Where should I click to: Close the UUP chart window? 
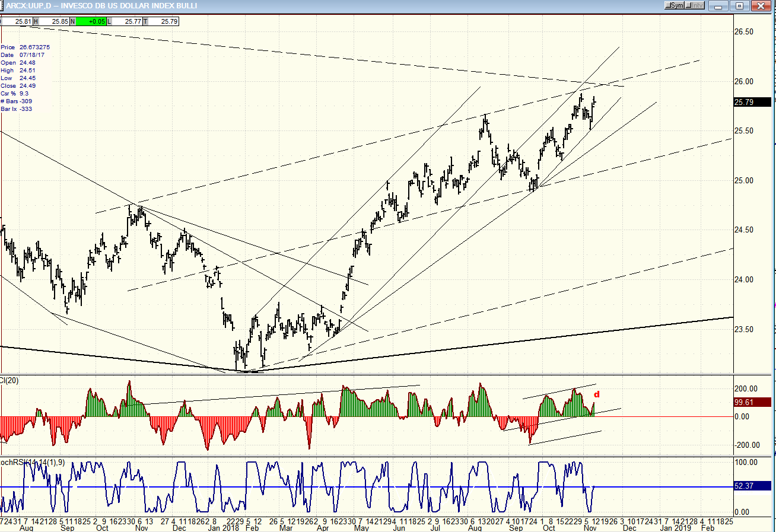point(761,5)
